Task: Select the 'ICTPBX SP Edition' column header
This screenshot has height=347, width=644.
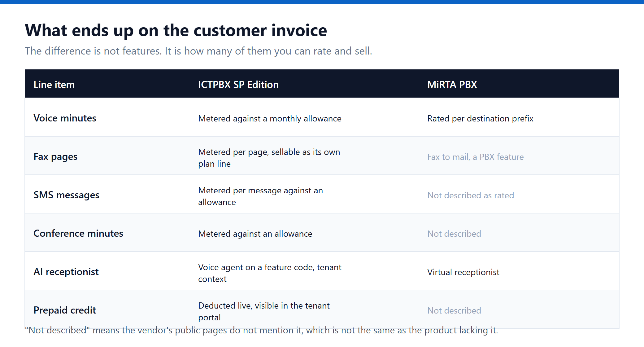Action: (238, 85)
